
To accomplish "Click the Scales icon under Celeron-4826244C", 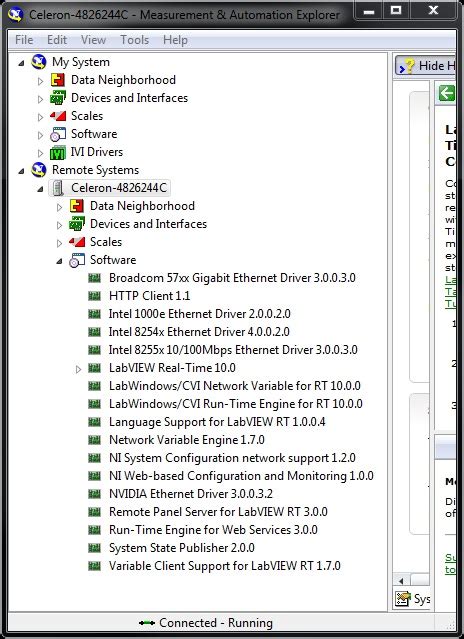I will pyautogui.click(x=77, y=242).
